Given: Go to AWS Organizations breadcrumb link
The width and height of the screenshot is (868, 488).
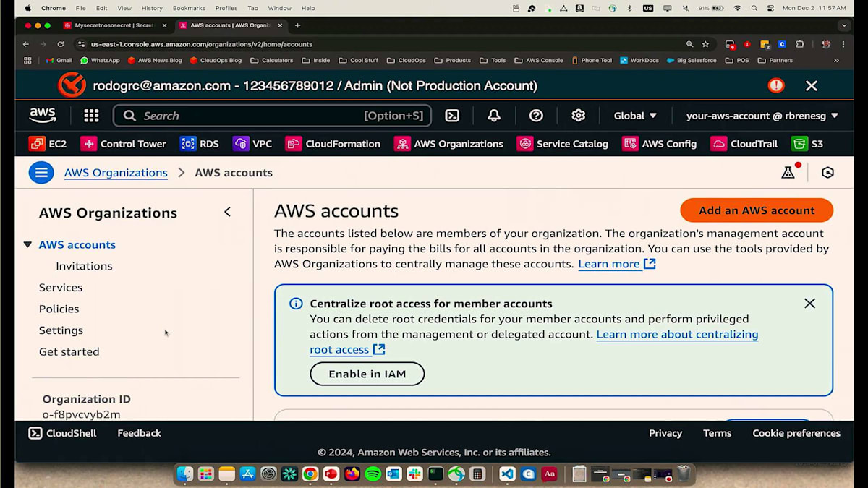Looking at the screenshot, I should [x=116, y=173].
